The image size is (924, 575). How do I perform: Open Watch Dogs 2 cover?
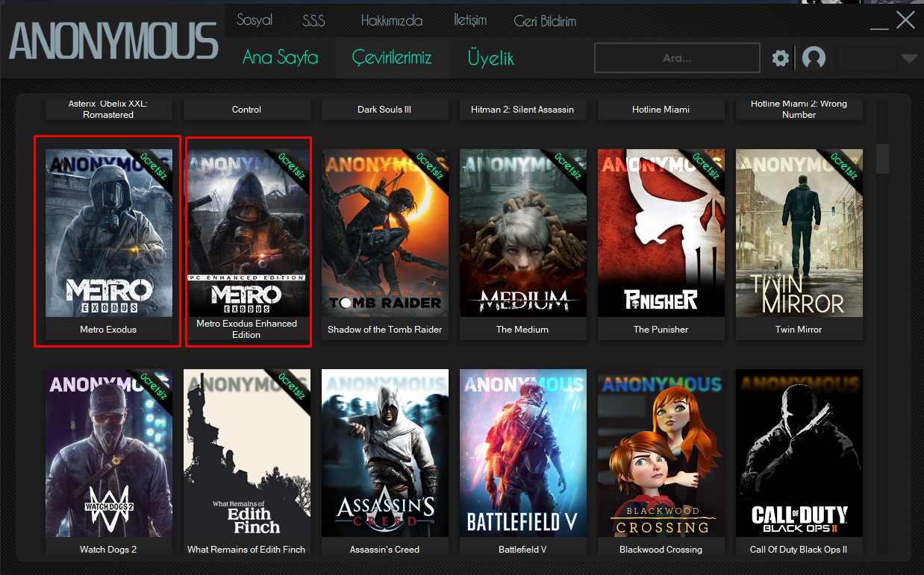109,453
